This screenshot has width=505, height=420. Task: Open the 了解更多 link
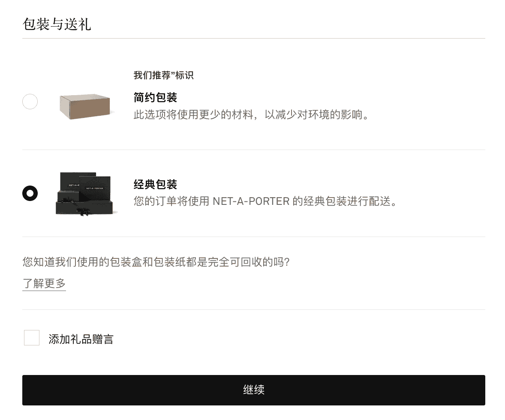point(44,283)
